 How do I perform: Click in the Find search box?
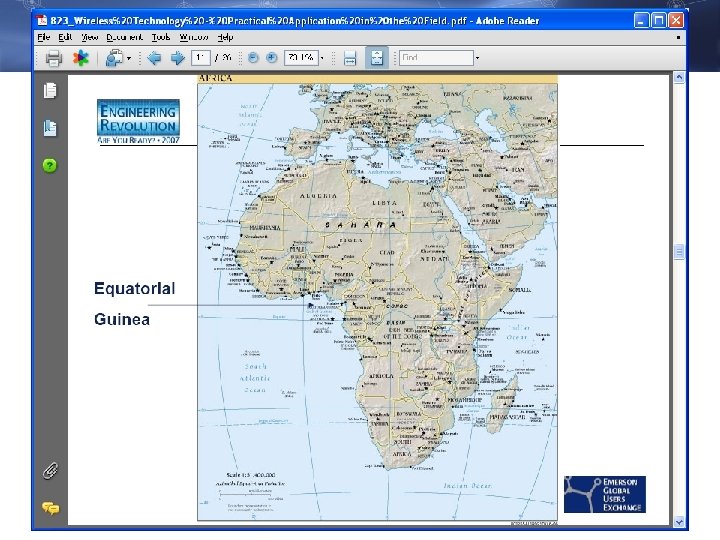[436, 58]
